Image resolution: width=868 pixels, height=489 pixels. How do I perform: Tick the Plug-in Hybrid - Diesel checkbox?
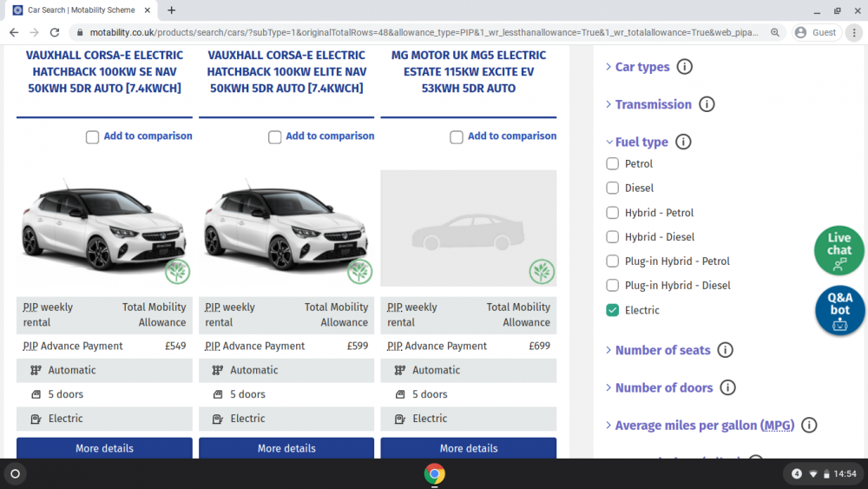(612, 286)
